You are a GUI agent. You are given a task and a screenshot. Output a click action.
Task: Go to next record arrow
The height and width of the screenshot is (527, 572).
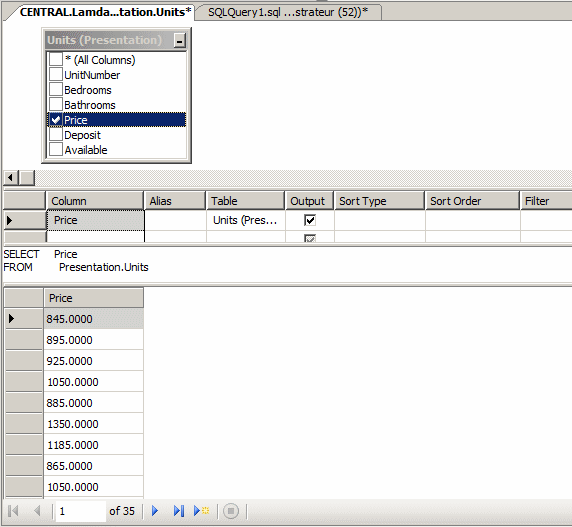click(x=155, y=511)
